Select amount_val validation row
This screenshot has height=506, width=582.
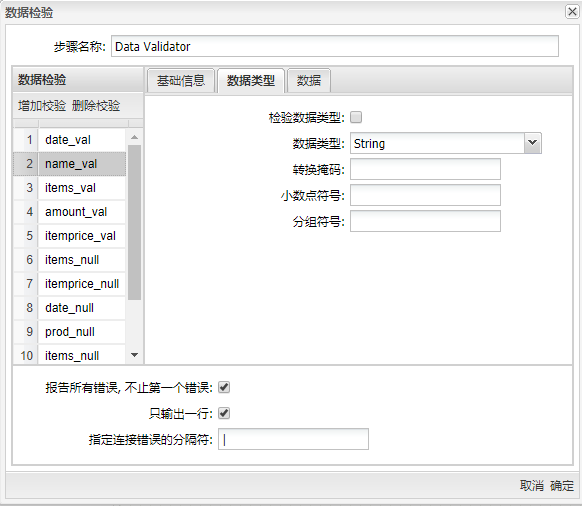click(70, 212)
